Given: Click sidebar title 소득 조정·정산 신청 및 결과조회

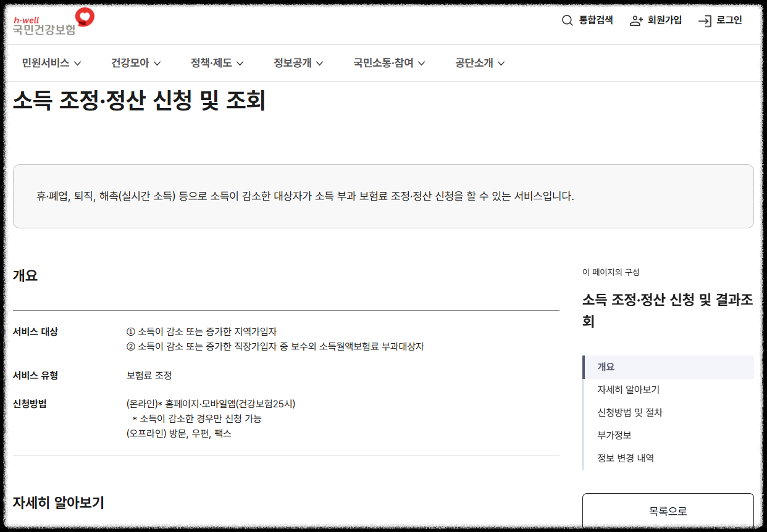Looking at the screenshot, I should point(668,310).
